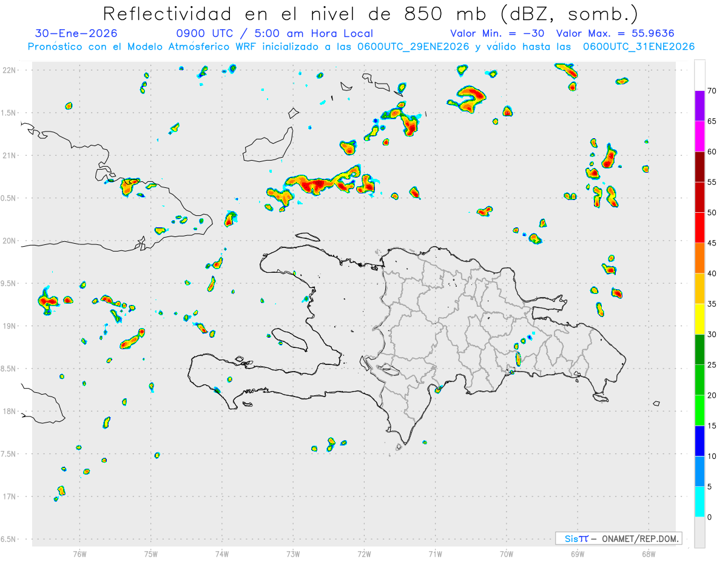Click the white above-70 colorbar segment
Image resolution: width=728 pixels, height=562 pixels.
click(699, 76)
